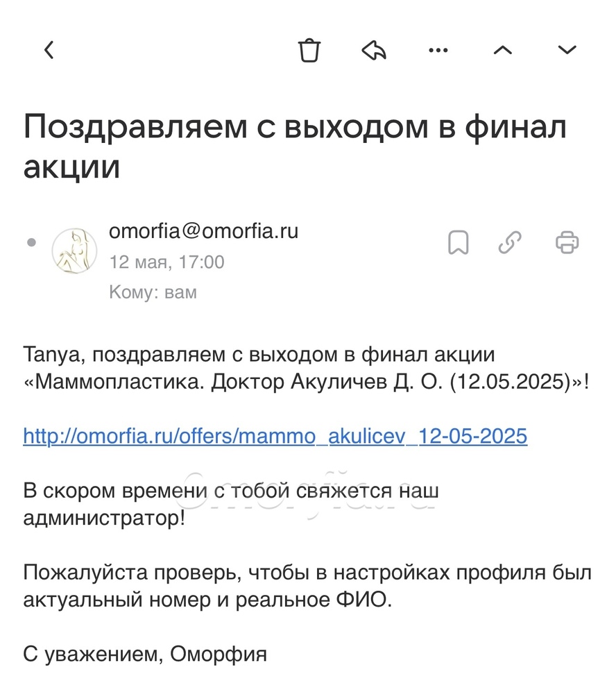Print the email with the printer icon
This screenshot has height=674, width=616.
(x=567, y=242)
